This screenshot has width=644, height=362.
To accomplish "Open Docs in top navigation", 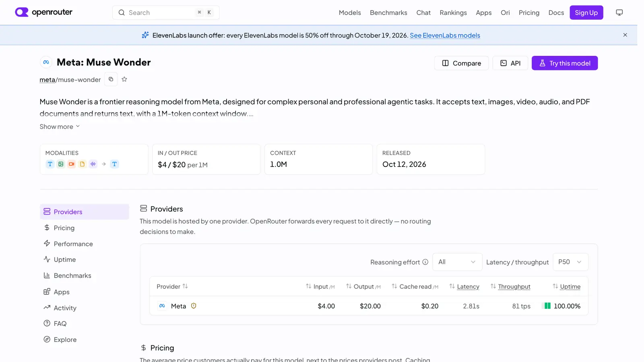I will [x=556, y=12].
